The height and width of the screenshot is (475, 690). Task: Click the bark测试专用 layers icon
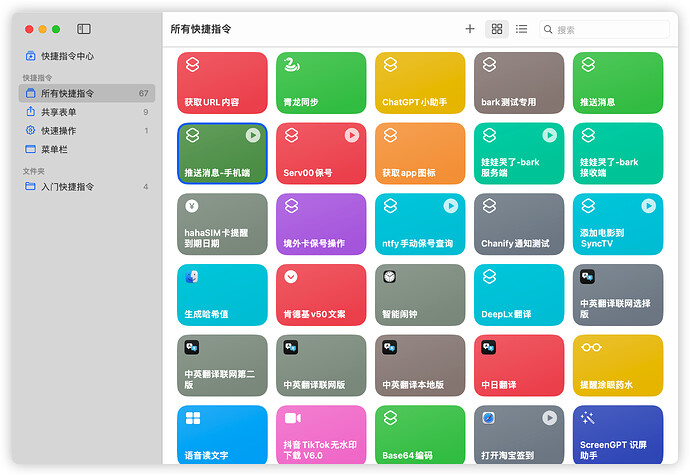[489, 64]
